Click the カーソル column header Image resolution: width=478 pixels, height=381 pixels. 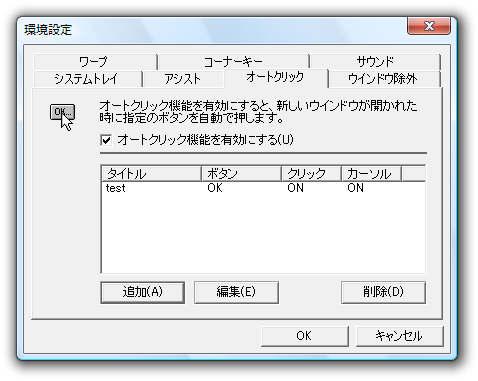point(371,174)
